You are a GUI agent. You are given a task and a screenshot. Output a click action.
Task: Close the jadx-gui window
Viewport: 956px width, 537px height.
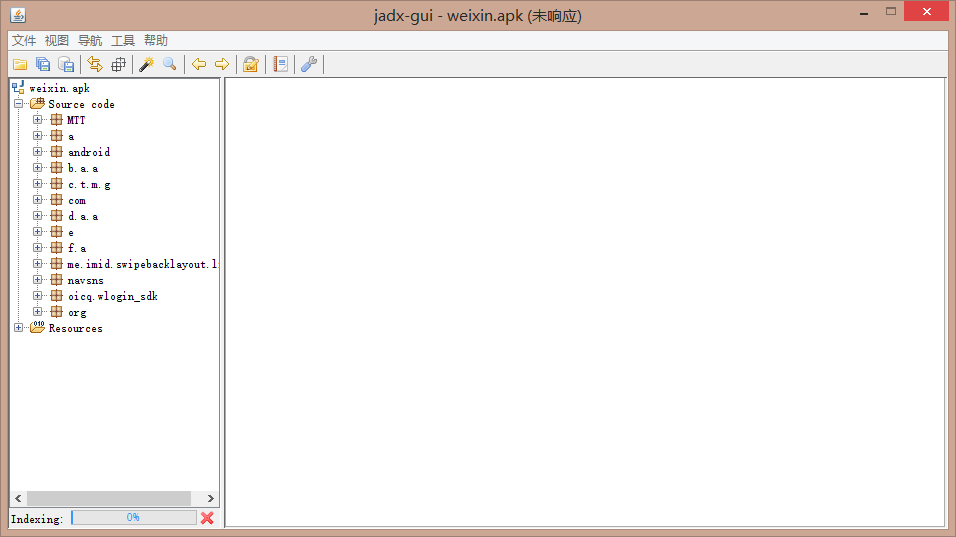[x=927, y=12]
